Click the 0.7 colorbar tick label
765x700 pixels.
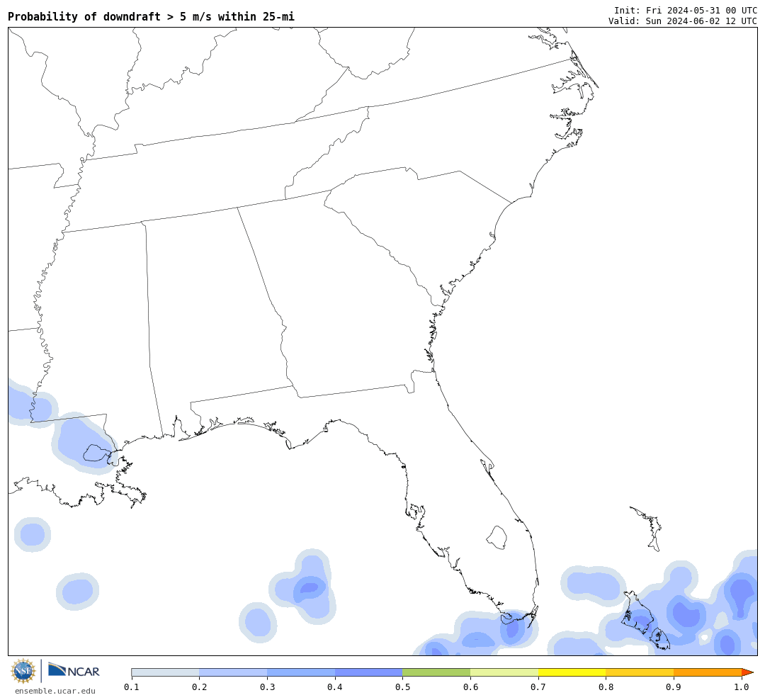coord(538,687)
